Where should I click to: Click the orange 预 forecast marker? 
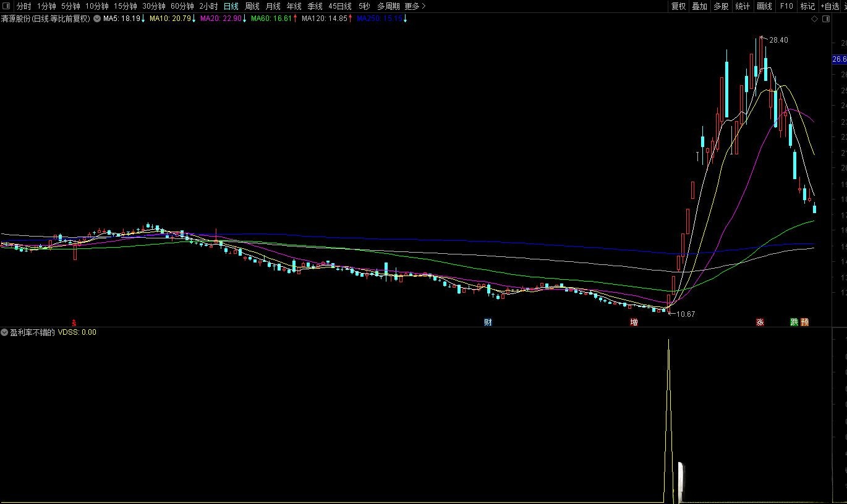point(804,322)
